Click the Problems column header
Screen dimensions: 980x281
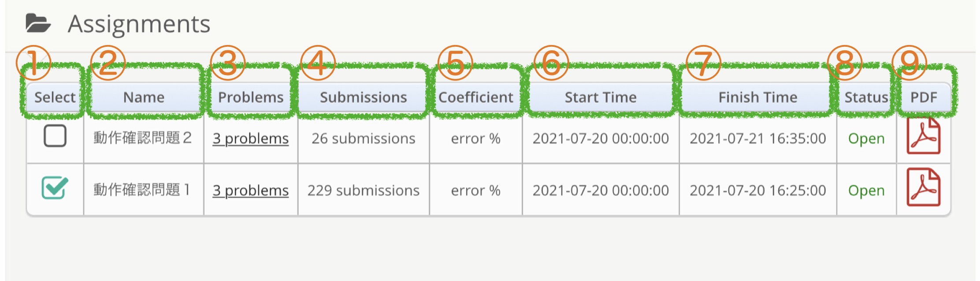(x=251, y=97)
